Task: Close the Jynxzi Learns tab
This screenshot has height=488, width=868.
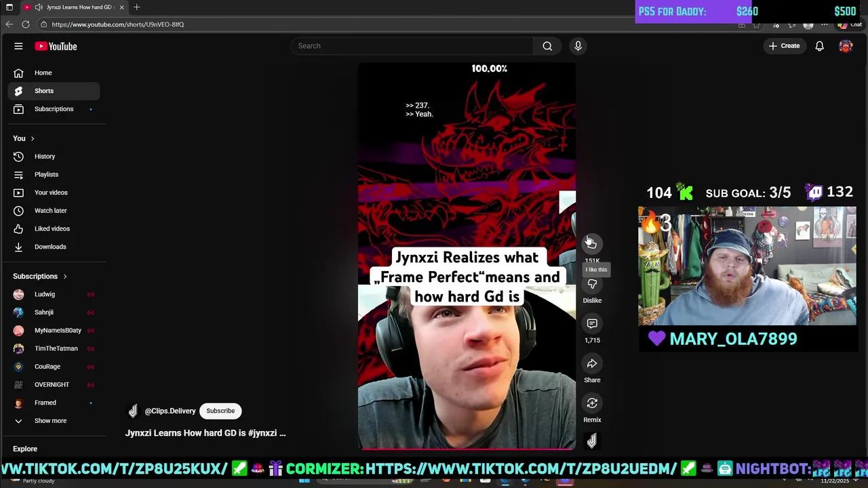Action: tap(122, 7)
